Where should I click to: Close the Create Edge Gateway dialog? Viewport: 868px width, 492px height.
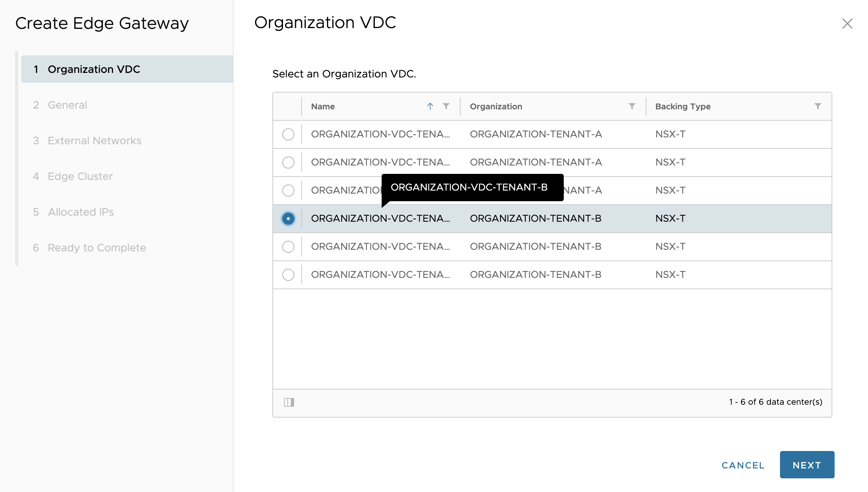click(847, 24)
